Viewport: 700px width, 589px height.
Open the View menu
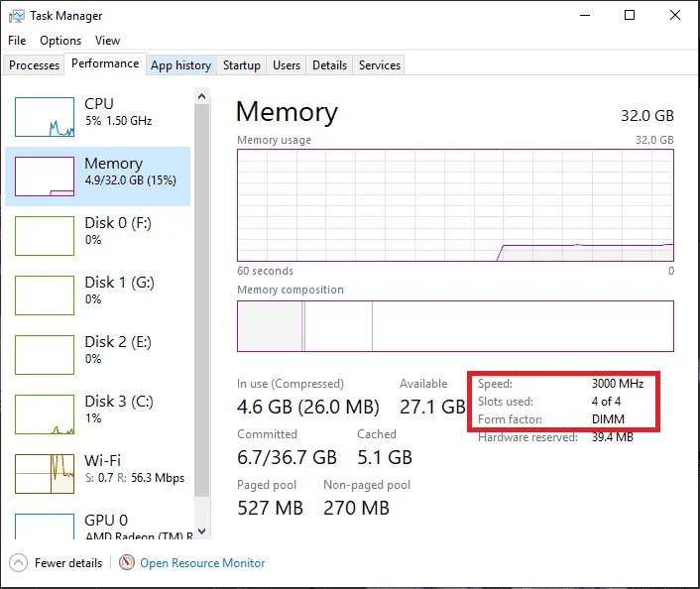(x=107, y=41)
